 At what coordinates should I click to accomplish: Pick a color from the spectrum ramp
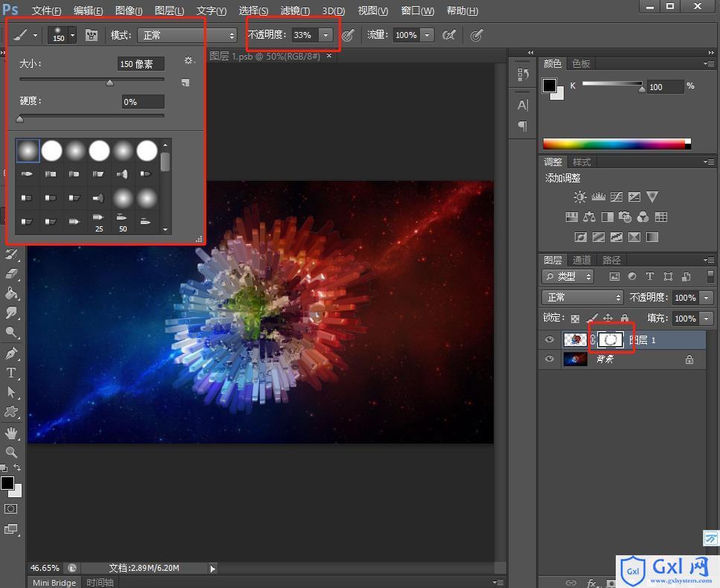(617, 144)
